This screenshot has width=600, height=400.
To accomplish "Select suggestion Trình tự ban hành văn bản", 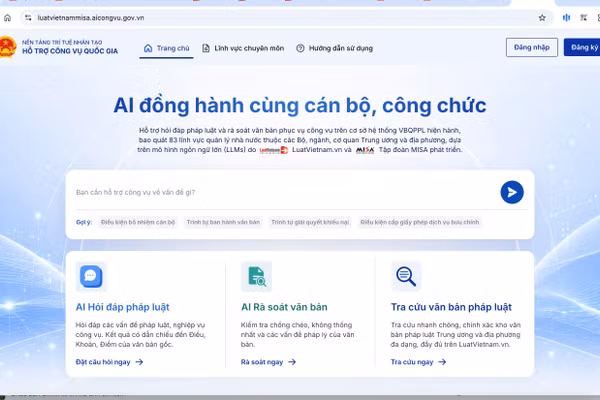I will pos(223,222).
